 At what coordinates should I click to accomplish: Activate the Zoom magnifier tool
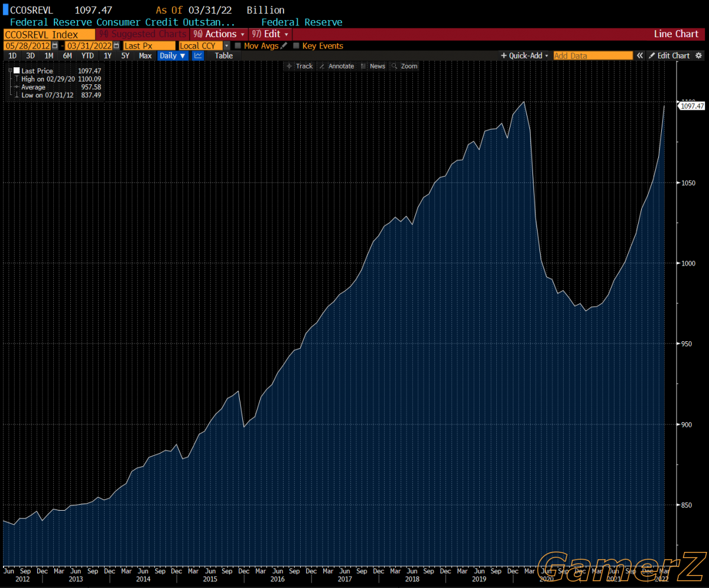[x=404, y=66]
